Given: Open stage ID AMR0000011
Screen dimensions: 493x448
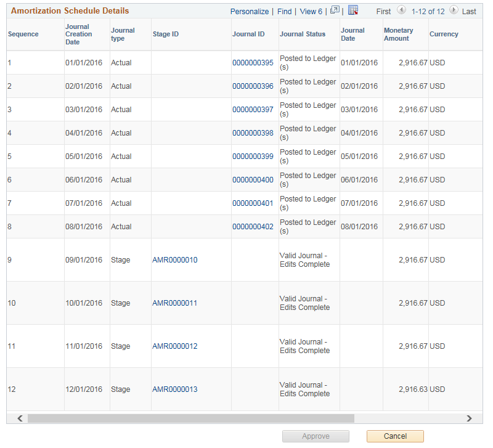Looking at the screenshot, I should point(175,303).
